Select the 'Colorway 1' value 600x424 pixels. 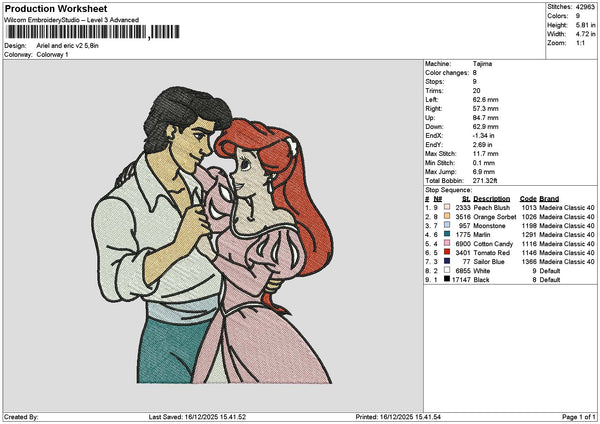(52, 55)
